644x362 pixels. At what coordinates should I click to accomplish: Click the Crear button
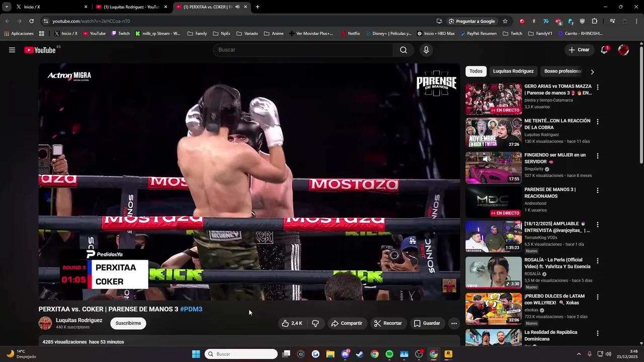tap(579, 50)
